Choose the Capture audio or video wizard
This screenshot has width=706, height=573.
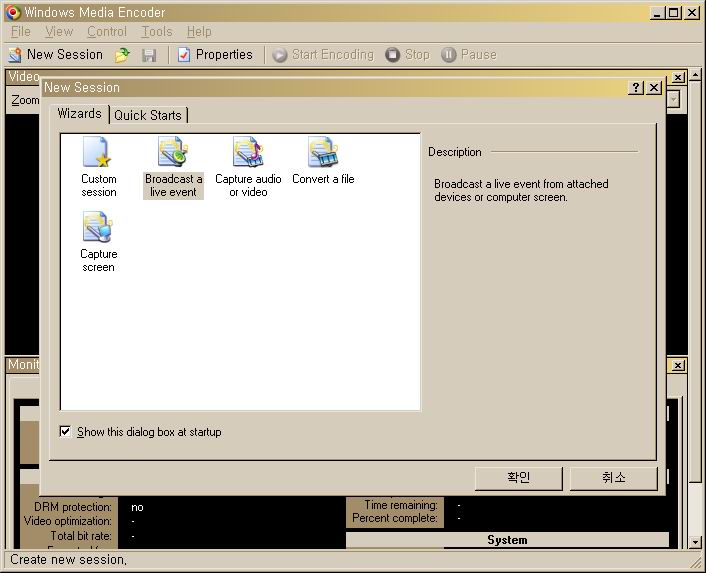coord(248,167)
